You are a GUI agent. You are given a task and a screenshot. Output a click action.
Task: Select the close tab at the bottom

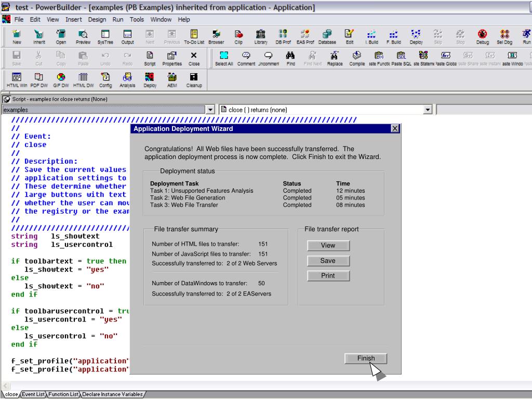pos(11,394)
